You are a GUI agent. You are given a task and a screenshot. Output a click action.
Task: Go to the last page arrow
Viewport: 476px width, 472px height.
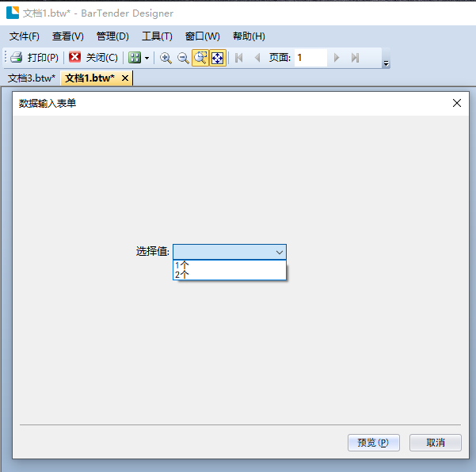tap(355, 58)
